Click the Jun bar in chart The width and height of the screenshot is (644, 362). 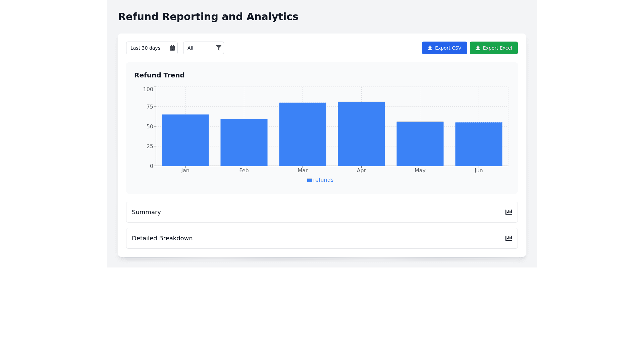479,144
